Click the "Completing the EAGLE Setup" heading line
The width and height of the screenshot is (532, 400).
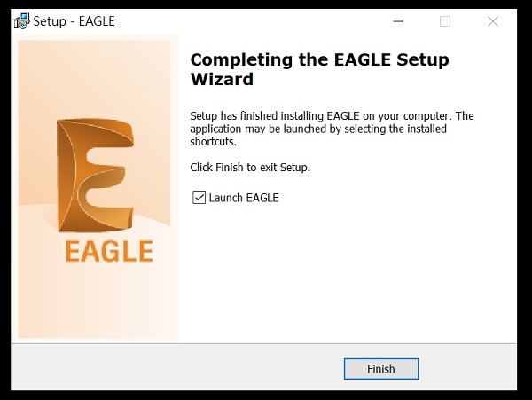coord(319,60)
